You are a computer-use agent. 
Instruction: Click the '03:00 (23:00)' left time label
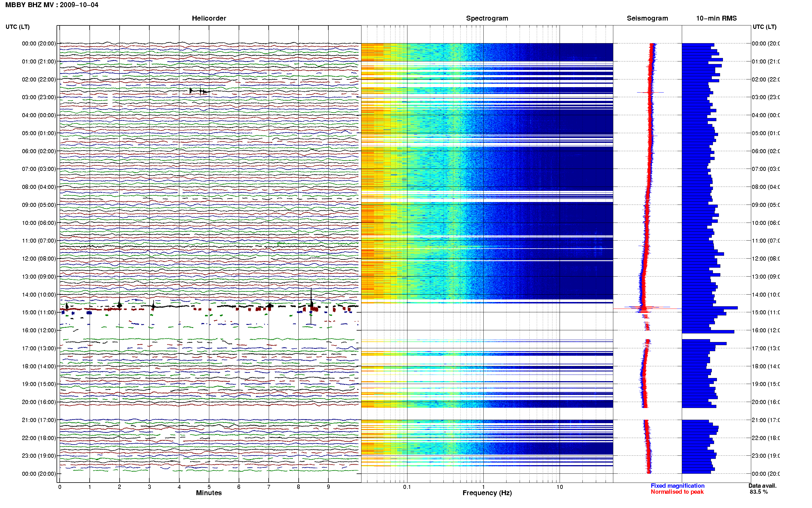[x=39, y=97]
